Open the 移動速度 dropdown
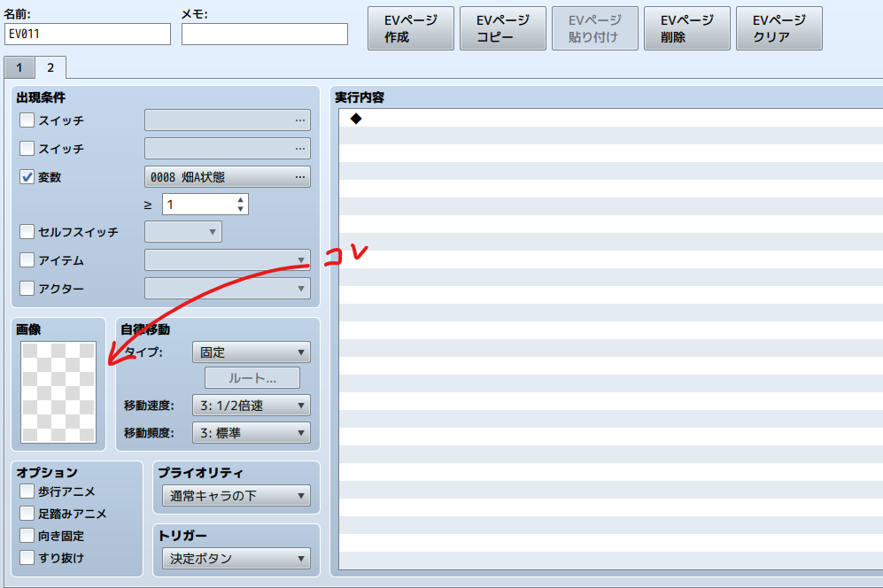The image size is (883, 588). pos(252,406)
